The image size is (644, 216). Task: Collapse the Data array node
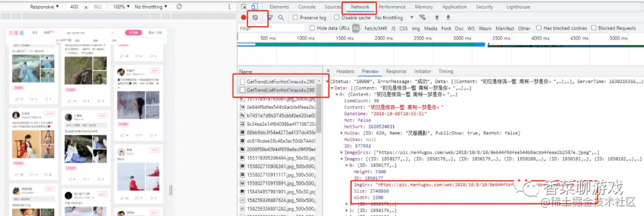333,88
